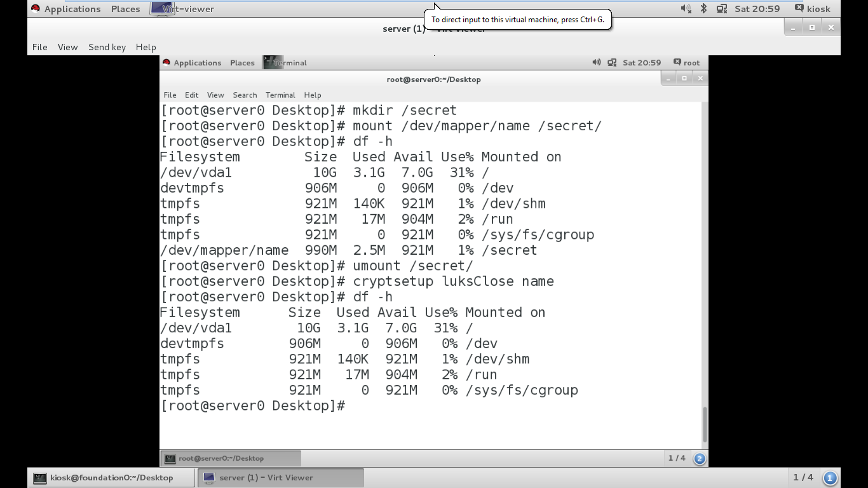
Task: Click the server (1) Virt Viewer taskbar button
Action: point(281,478)
